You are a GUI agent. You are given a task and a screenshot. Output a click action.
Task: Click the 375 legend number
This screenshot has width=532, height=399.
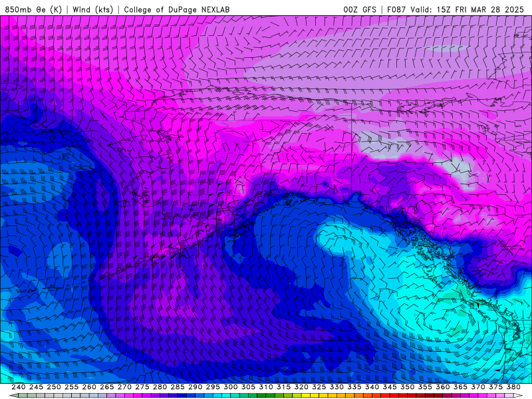(x=495, y=387)
